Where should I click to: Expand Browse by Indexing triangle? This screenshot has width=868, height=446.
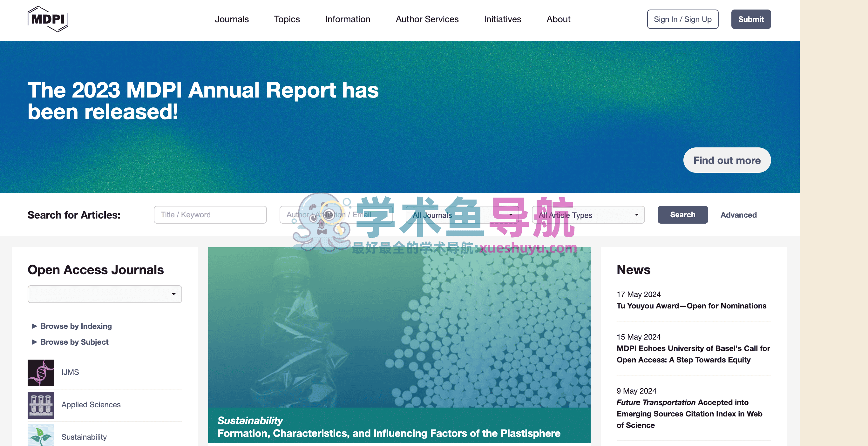pos(34,326)
